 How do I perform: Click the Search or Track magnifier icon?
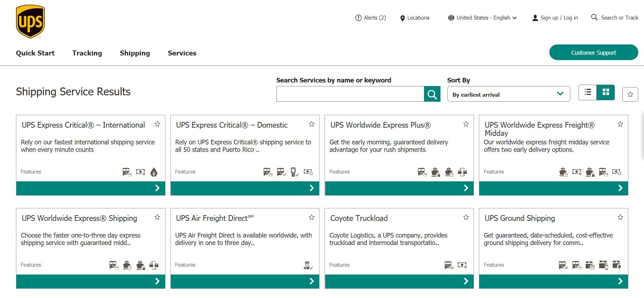(x=594, y=17)
